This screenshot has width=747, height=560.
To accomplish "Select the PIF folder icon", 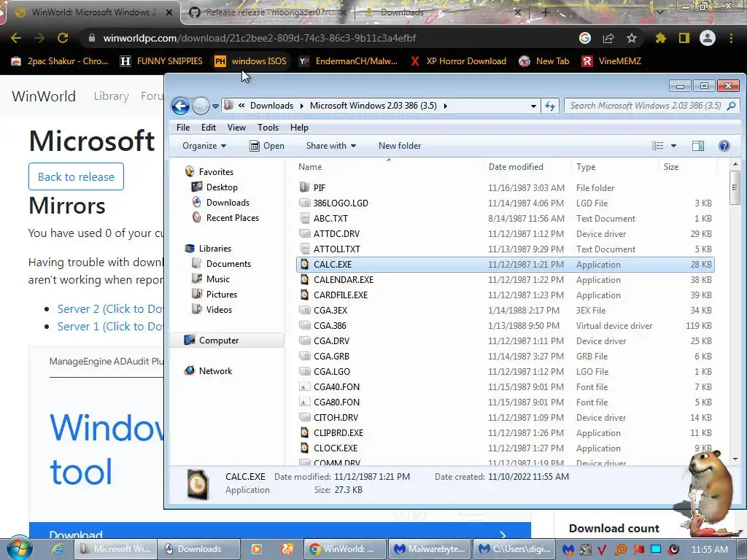I will coord(304,187).
